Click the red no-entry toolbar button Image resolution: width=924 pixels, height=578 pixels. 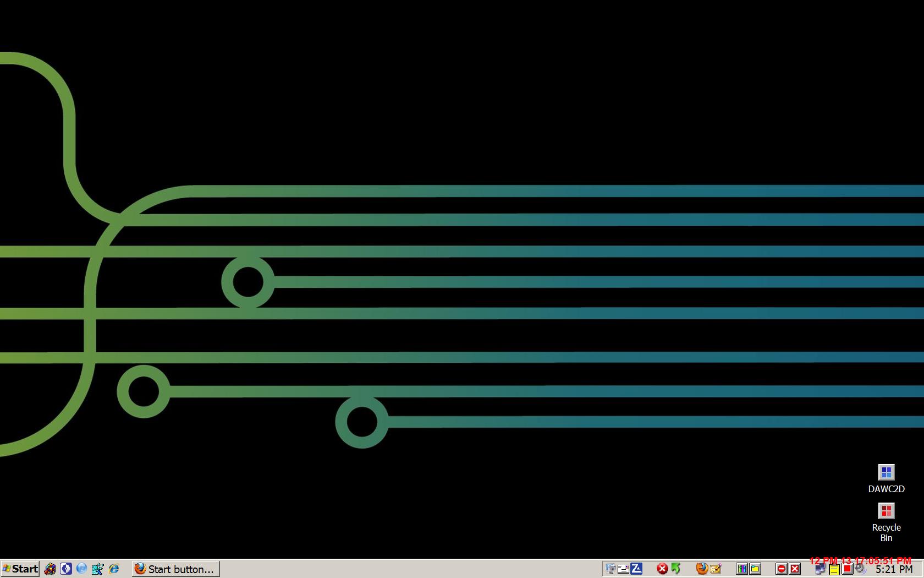coord(781,569)
